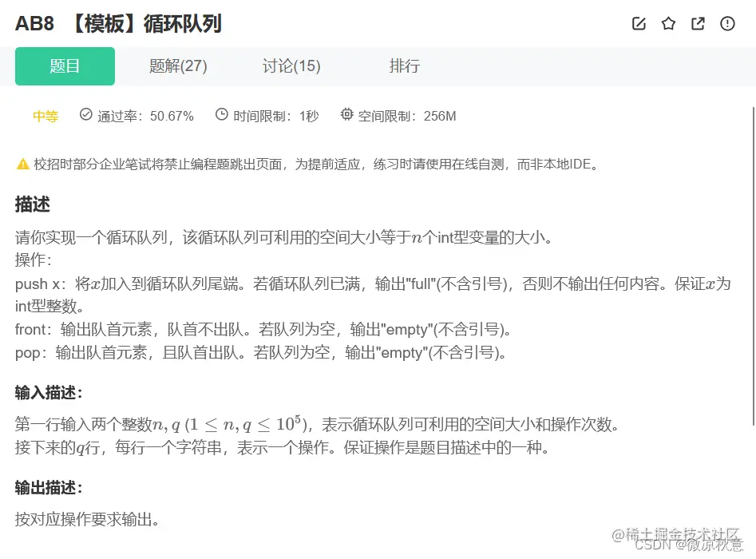View the 排行 ranking tab
The image size is (756, 559).
pyautogui.click(x=405, y=66)
